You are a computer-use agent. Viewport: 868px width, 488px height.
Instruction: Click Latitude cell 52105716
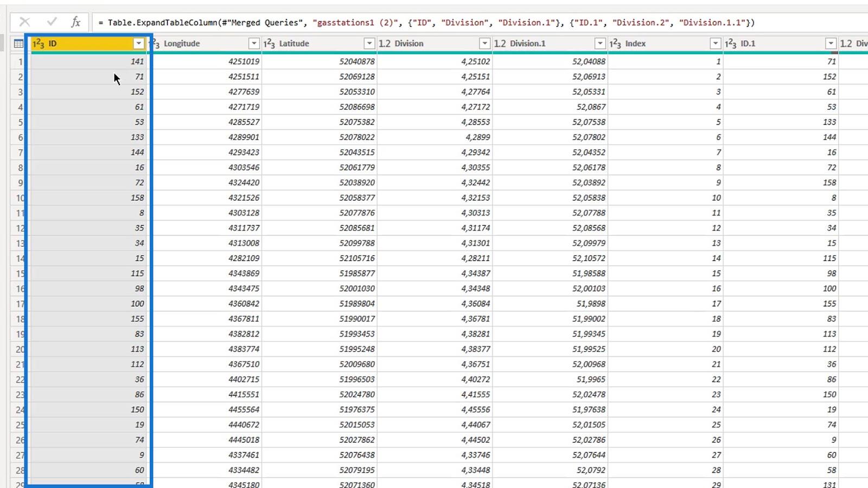[319, 258]
